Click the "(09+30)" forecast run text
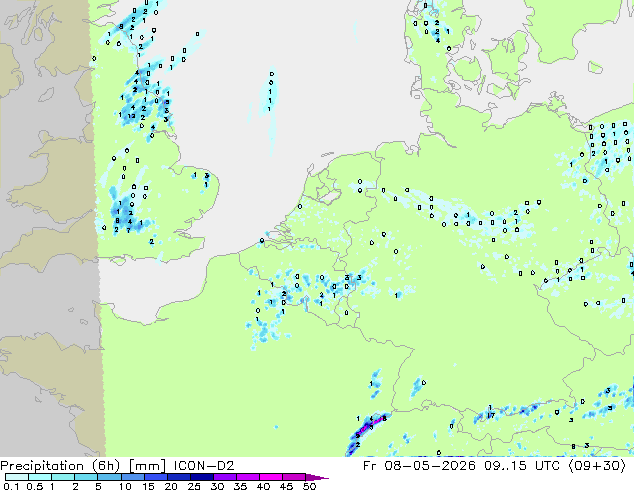Viewport: 634px width, 490px height. pos(597,466)
